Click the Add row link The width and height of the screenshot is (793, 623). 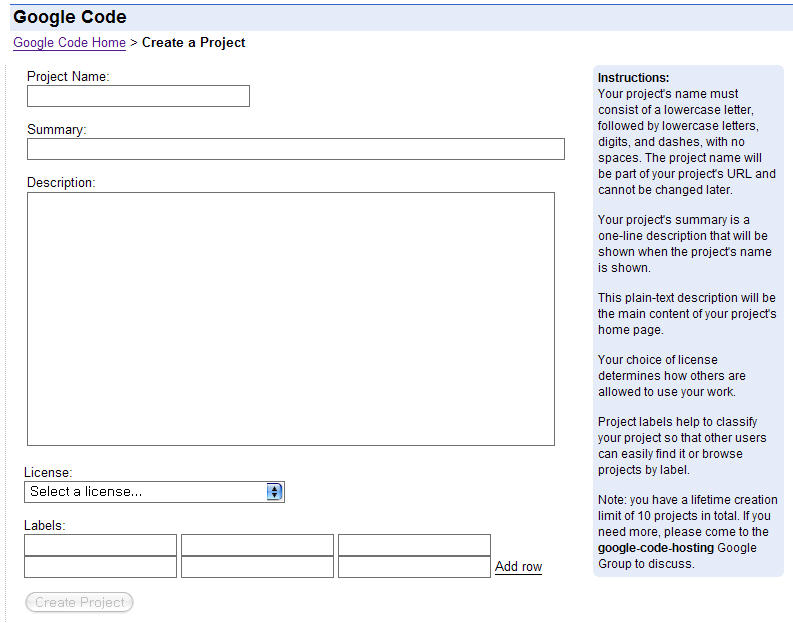[x=518, y=566]
